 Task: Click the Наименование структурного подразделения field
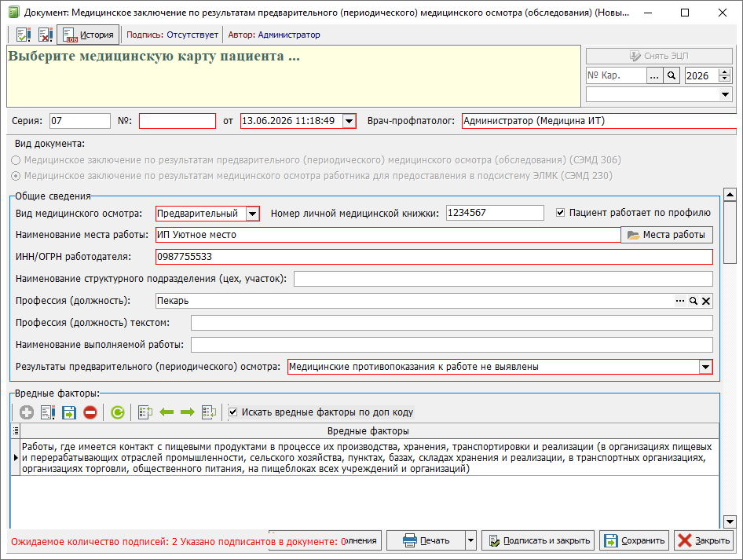click(503, 279)
